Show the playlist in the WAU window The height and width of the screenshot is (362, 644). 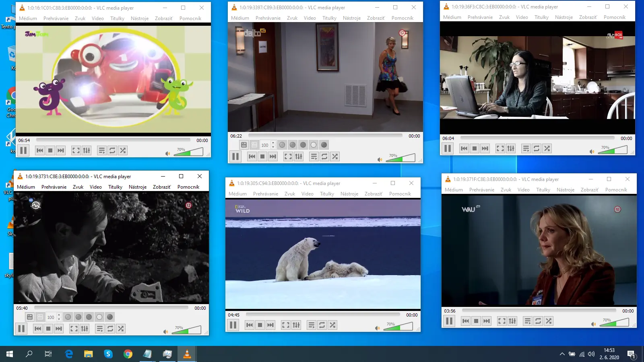[528, 321]
